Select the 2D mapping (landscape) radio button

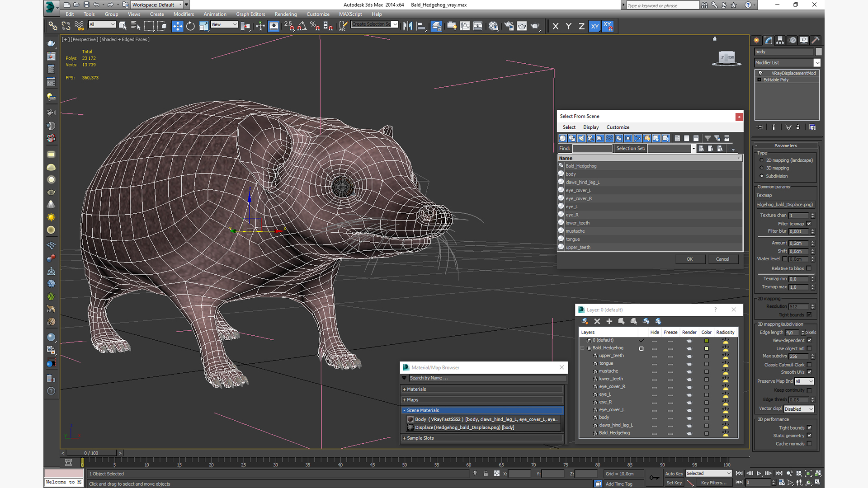[x=762, y=160]
